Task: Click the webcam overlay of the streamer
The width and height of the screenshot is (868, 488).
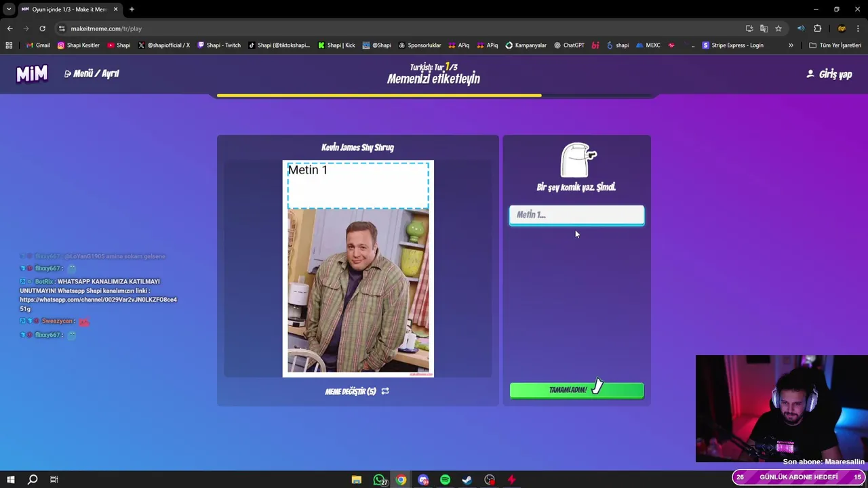Action: pyautogui.click(x=781, y=409)
